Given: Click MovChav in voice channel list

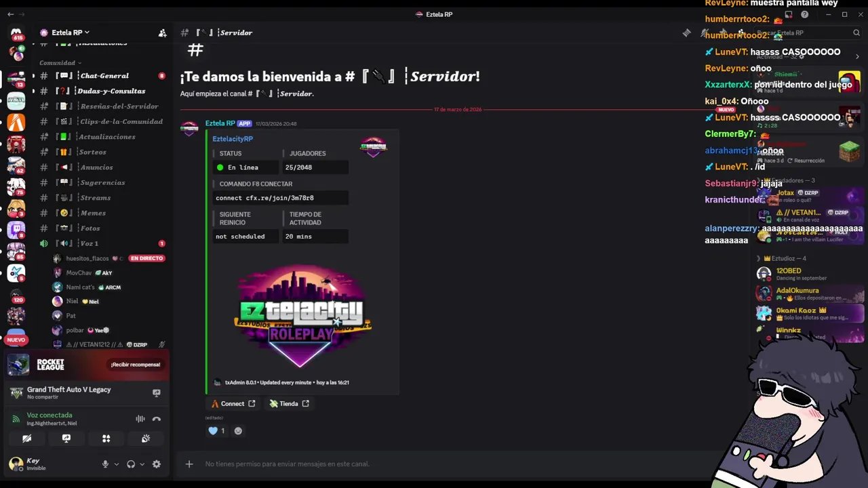Looking at the screenshot, I should 79,273.
